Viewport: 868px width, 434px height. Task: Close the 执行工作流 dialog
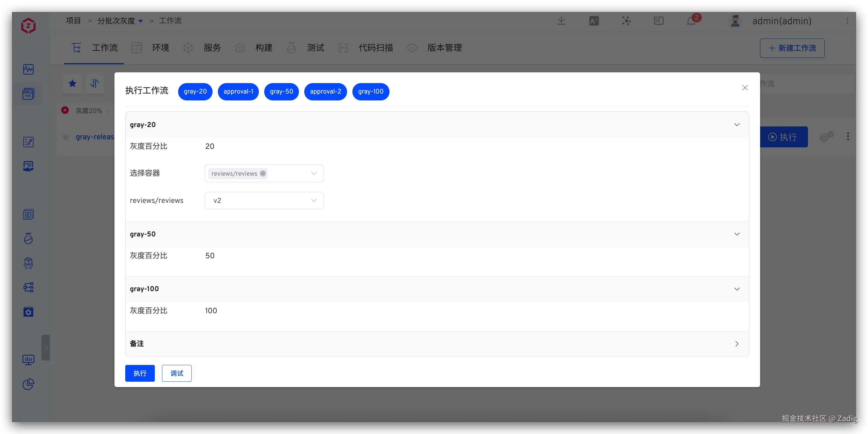coord(745,88)
